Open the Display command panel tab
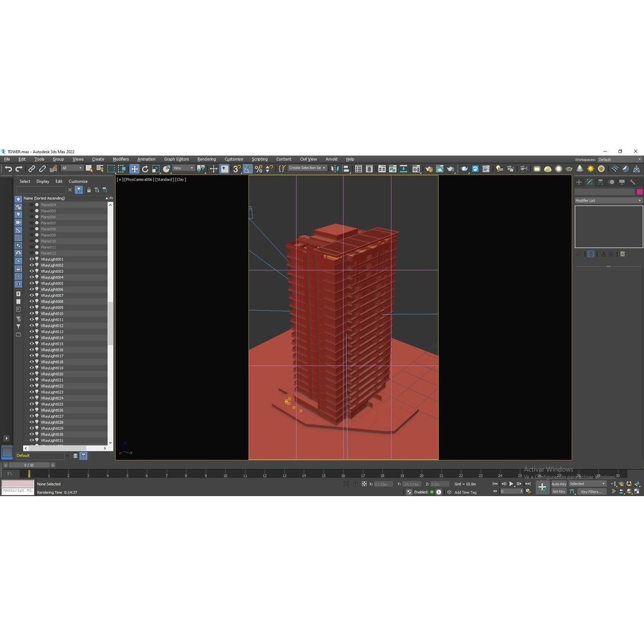The height and width of the screenshot is (644, 644). (x=622, y=182)
